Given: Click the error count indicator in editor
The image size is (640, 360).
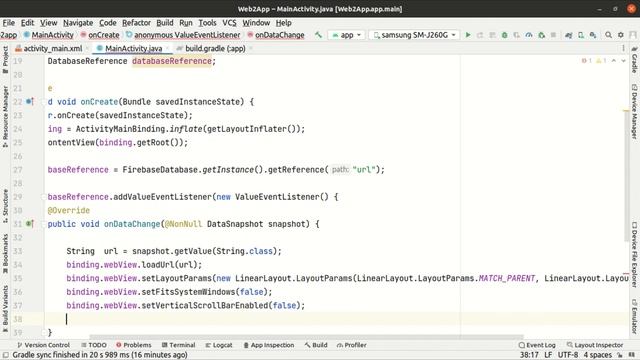Looking at the screenshot, I should tap(587, 61).
